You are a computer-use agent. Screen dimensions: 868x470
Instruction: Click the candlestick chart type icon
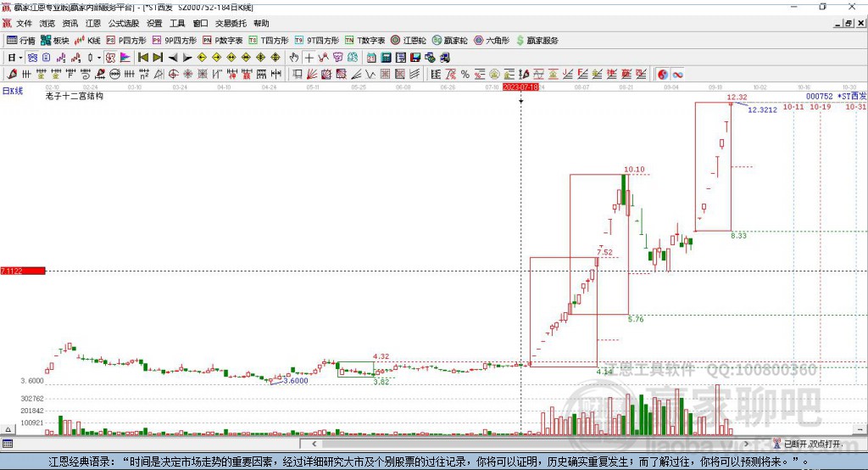point(90,58)
